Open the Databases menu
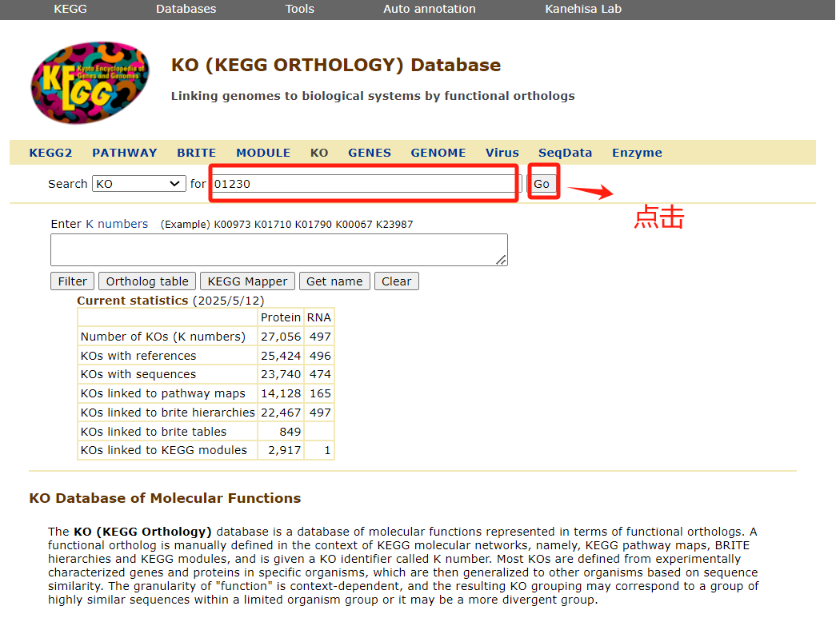840x622 pixels. [x=186, y=9]
